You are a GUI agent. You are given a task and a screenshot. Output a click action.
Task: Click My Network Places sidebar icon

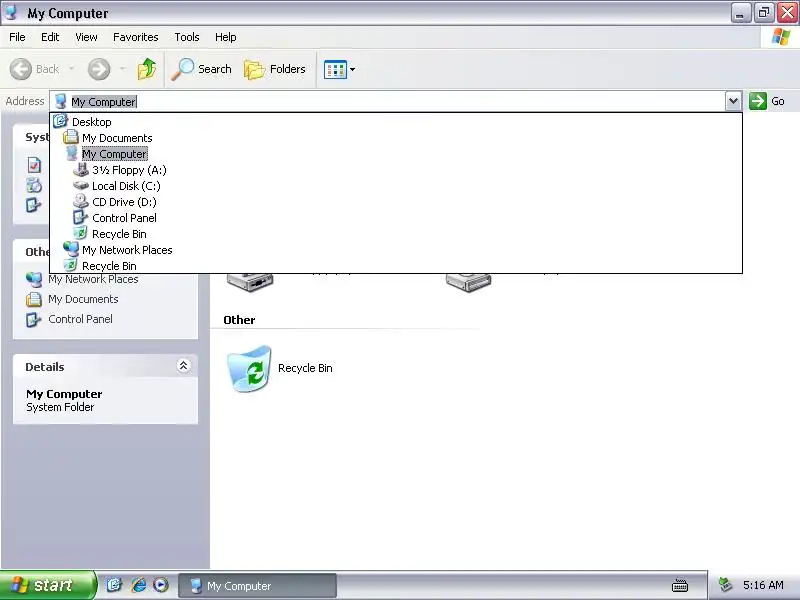pyautogui.click(x=34, y=279)
